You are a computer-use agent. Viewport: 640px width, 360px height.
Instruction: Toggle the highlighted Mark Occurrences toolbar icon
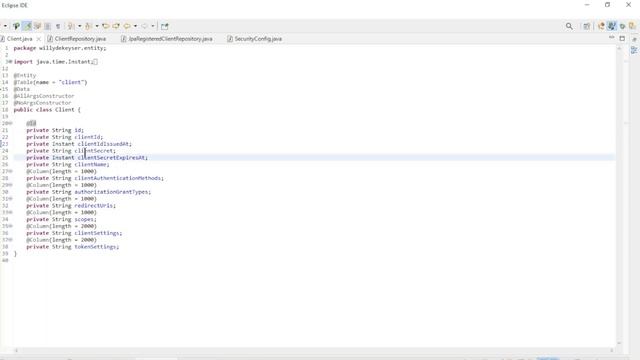pos(27,26)
